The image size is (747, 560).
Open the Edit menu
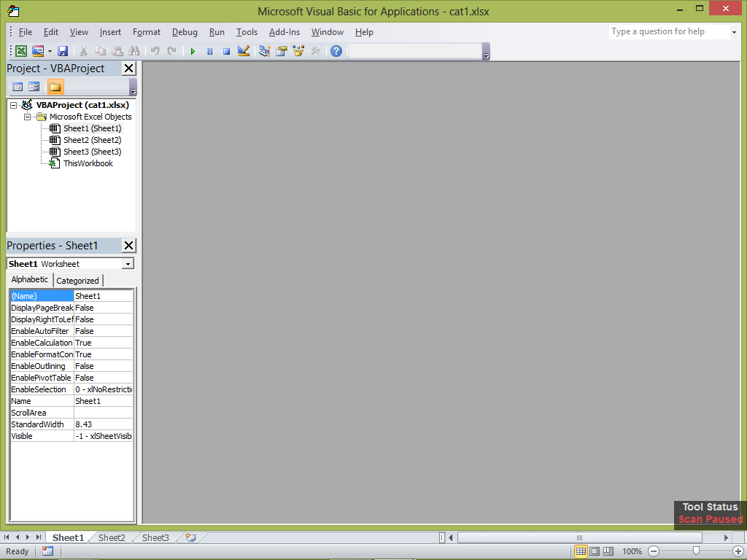point(50,32)
